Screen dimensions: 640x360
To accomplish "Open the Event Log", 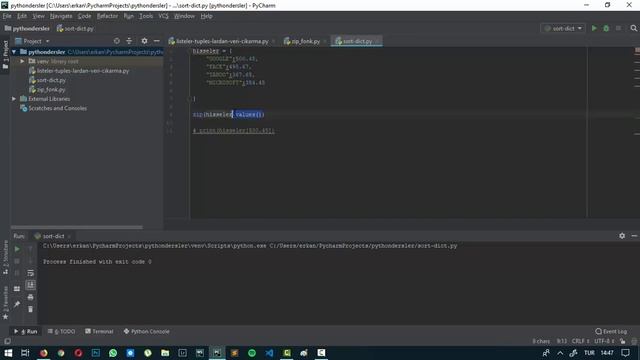I will [x=611, y=331].
